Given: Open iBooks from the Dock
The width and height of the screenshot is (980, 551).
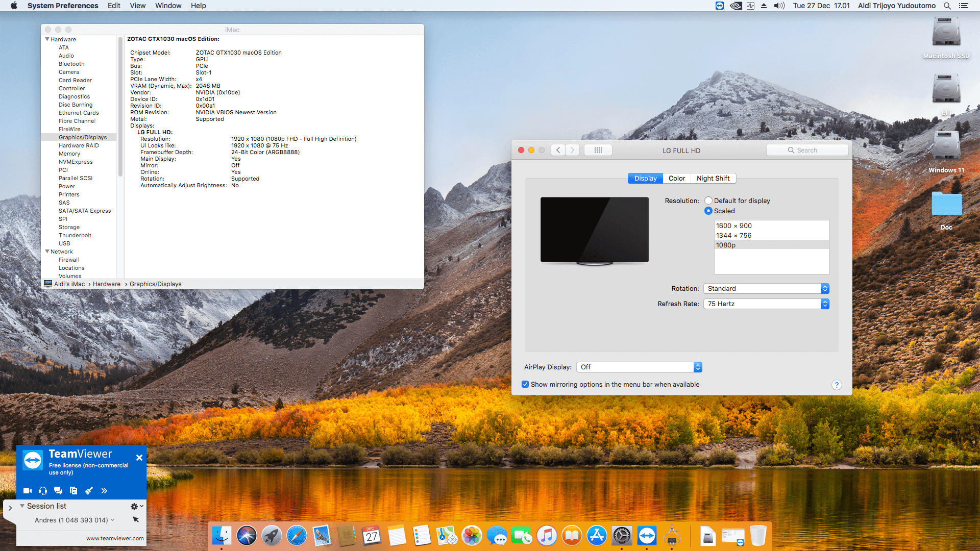Looking at the screenshot, I should tap(572, 536).
